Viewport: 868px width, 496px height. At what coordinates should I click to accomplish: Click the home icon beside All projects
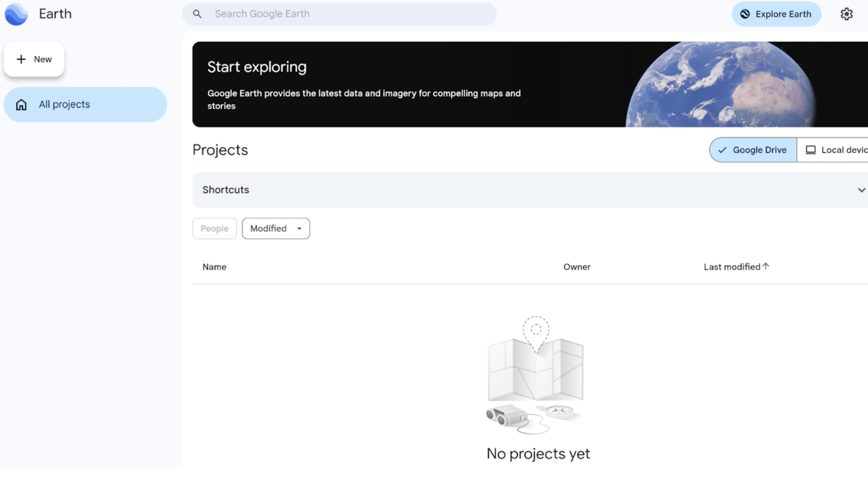[21, 104]
